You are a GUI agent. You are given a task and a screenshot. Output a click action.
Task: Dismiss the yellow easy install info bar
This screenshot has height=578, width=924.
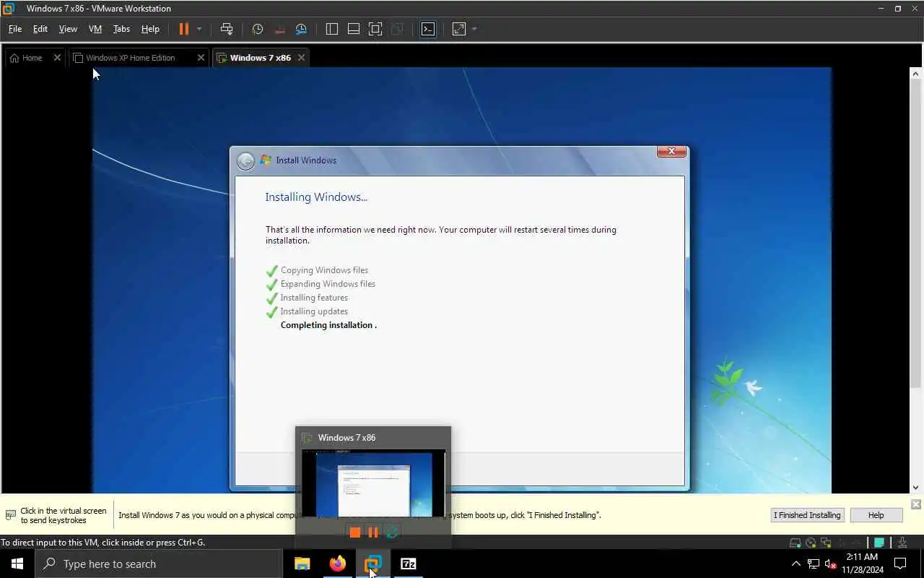[916, 504]
